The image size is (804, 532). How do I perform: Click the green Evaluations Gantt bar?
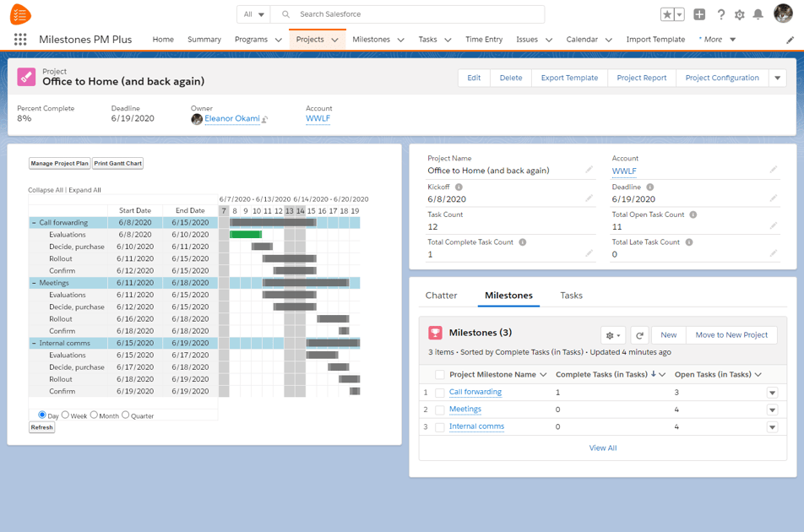click(246, 235)
